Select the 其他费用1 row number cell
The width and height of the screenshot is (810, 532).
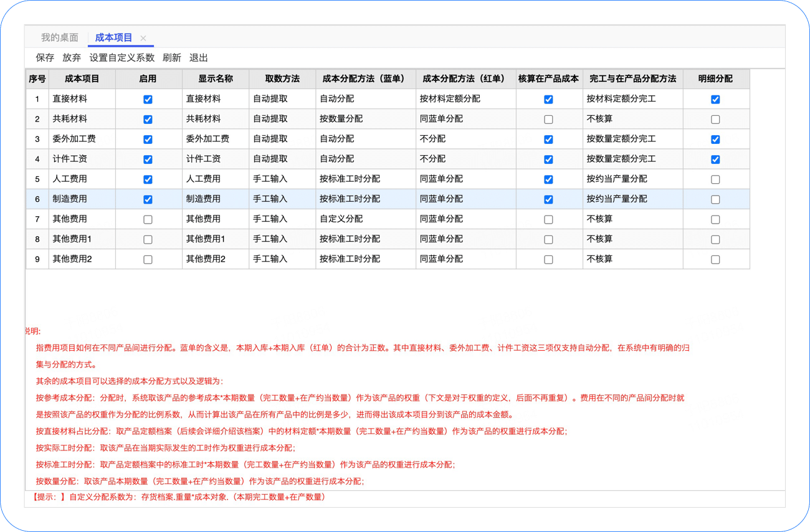pyautogui.click(x=37, y=239)
